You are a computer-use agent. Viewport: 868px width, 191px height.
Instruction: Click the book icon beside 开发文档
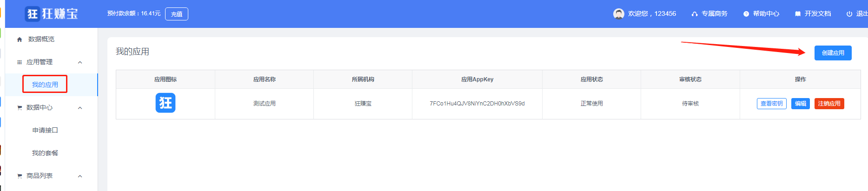point(798,14)
